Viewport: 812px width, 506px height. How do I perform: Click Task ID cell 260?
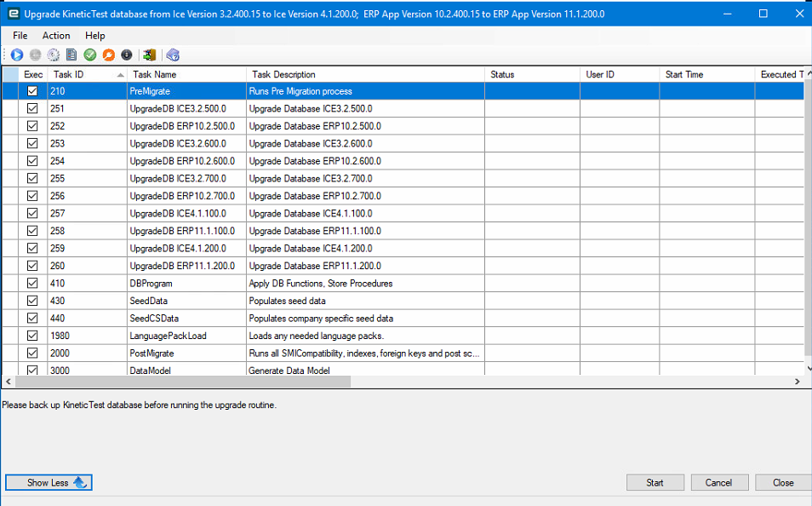(x=87, y=266)
